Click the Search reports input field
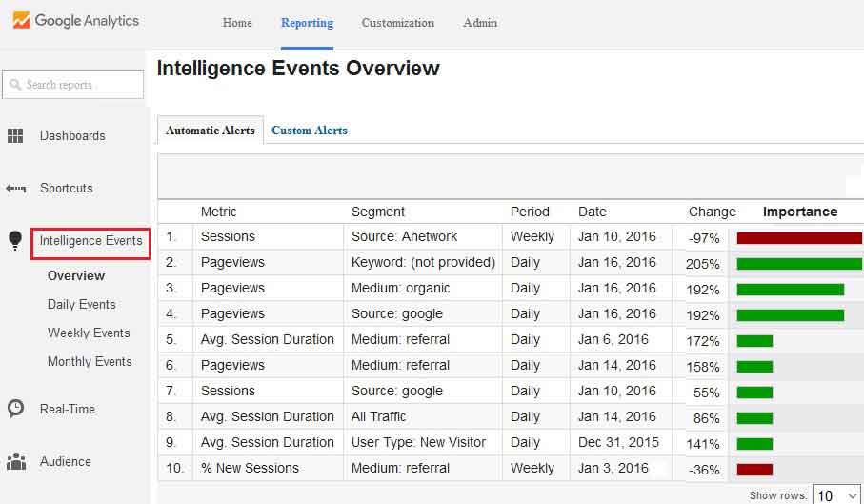864x504 pixels. (x=72, y=84)
